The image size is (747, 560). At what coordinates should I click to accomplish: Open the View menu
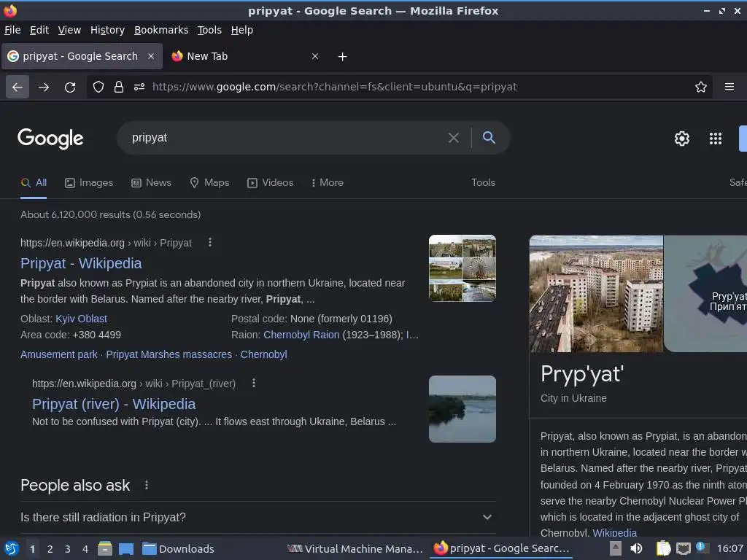click(69, 30)
